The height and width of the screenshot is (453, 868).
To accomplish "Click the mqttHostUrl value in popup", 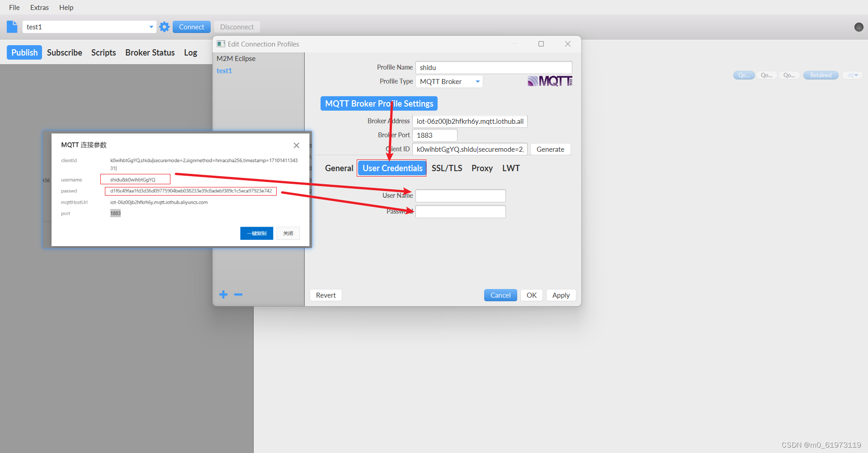I will 159,202.
